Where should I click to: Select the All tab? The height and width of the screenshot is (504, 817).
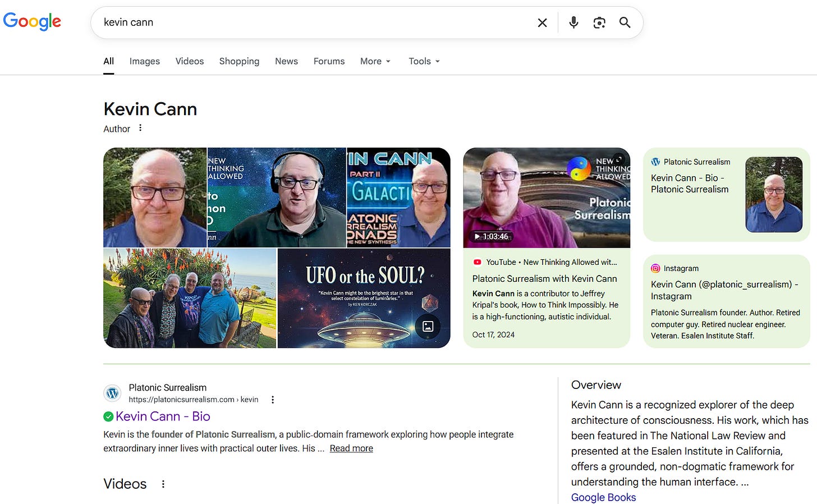pyautogui.click(x=109, y=61)
